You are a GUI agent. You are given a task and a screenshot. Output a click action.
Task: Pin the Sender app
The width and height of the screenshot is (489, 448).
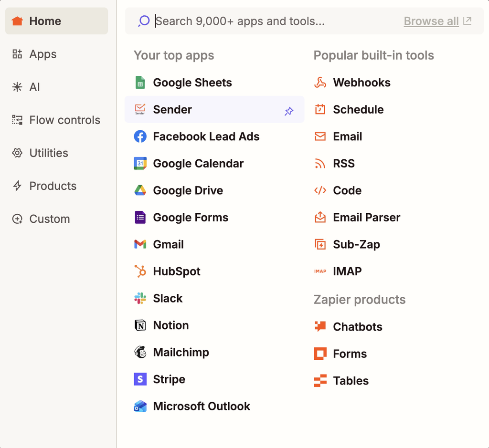click(x=289, y=111)
